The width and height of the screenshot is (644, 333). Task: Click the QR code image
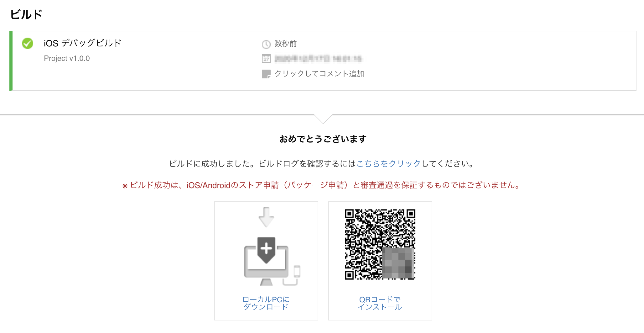coord(380,244)
